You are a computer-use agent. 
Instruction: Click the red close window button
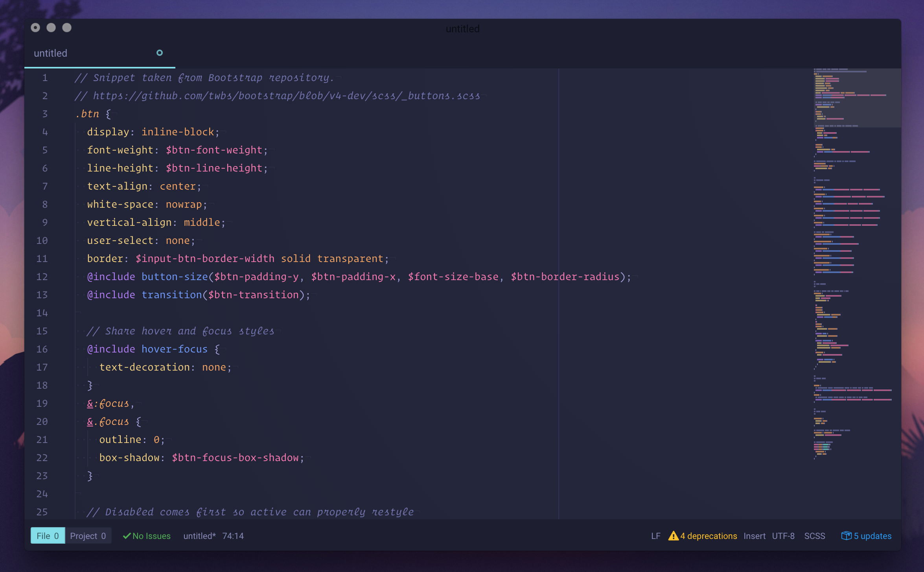point(35,28)
